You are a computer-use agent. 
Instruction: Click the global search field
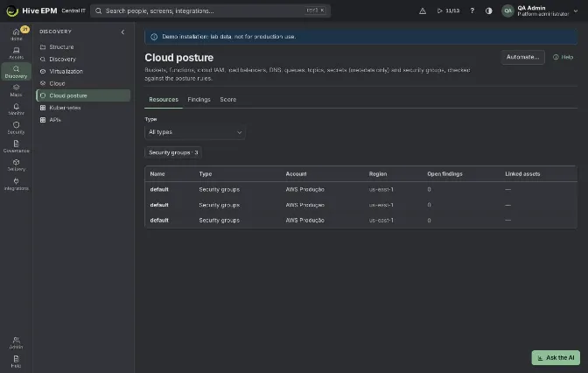210,11
